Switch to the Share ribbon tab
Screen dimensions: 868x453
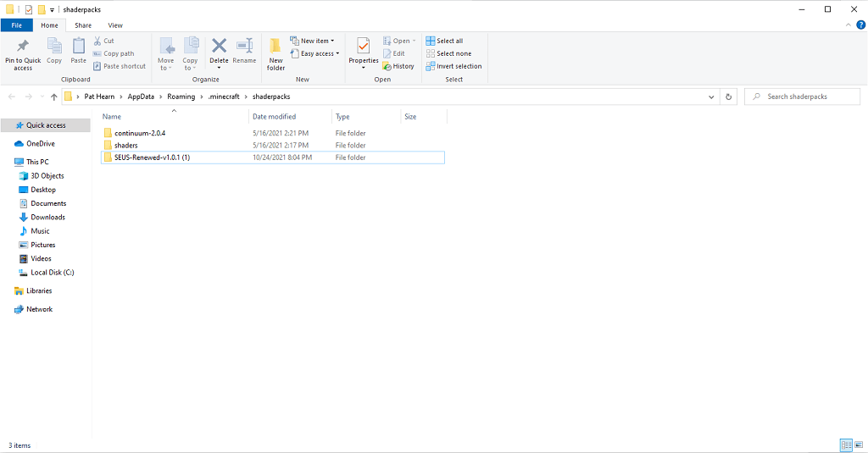tap(83, 25)
